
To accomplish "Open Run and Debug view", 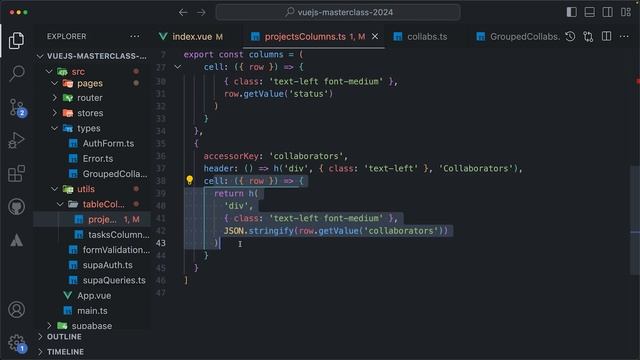I will point(16,140).
